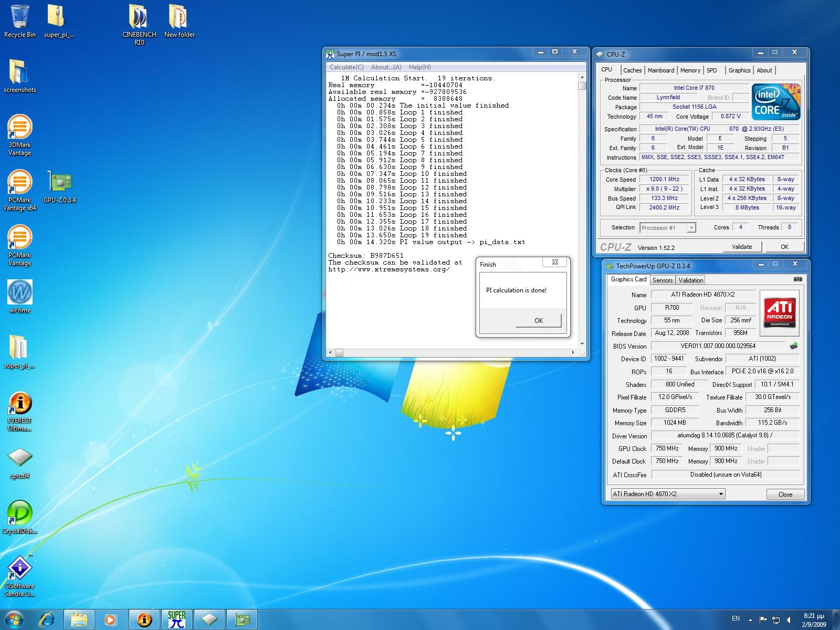
Task: Switch to the Sensors tab in GPU-Z
Action: tap(663, 280)
